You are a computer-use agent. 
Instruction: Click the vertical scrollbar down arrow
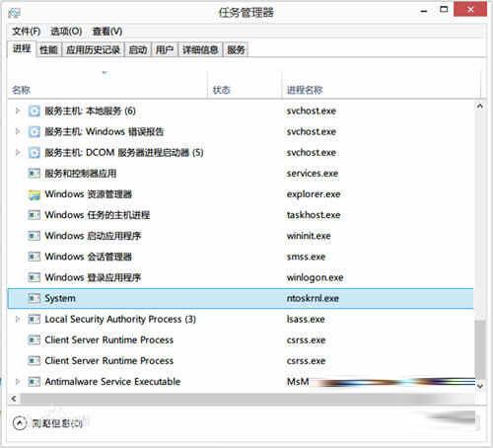tap(480, 386)
